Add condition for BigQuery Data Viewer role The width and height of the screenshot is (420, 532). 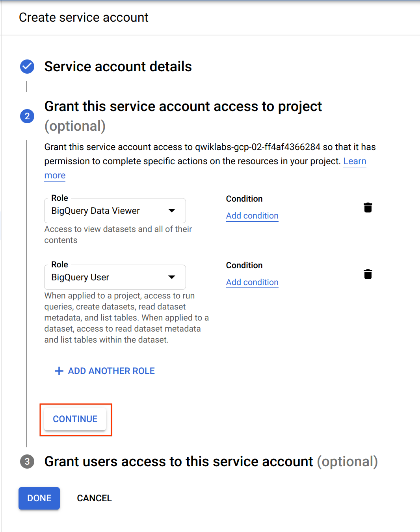point(252,216)
